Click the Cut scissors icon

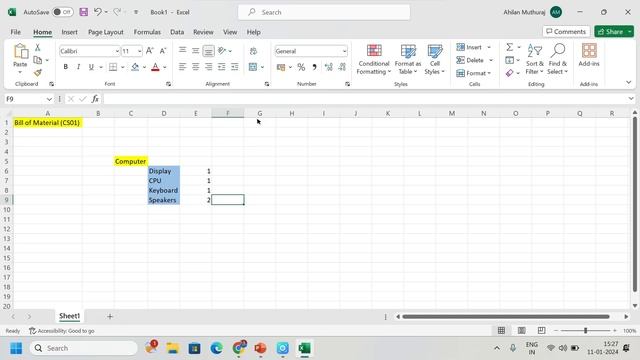[x=38, y=47]
